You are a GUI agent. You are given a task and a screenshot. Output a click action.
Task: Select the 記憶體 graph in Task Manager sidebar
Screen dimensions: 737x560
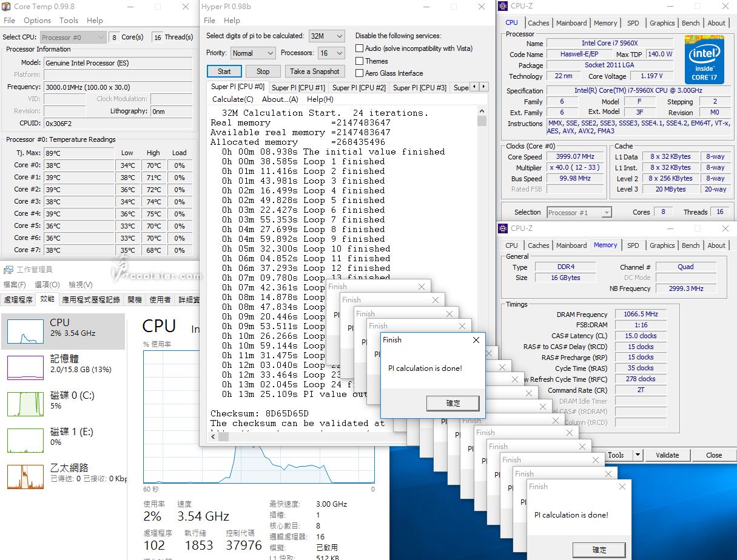(25, 368)
